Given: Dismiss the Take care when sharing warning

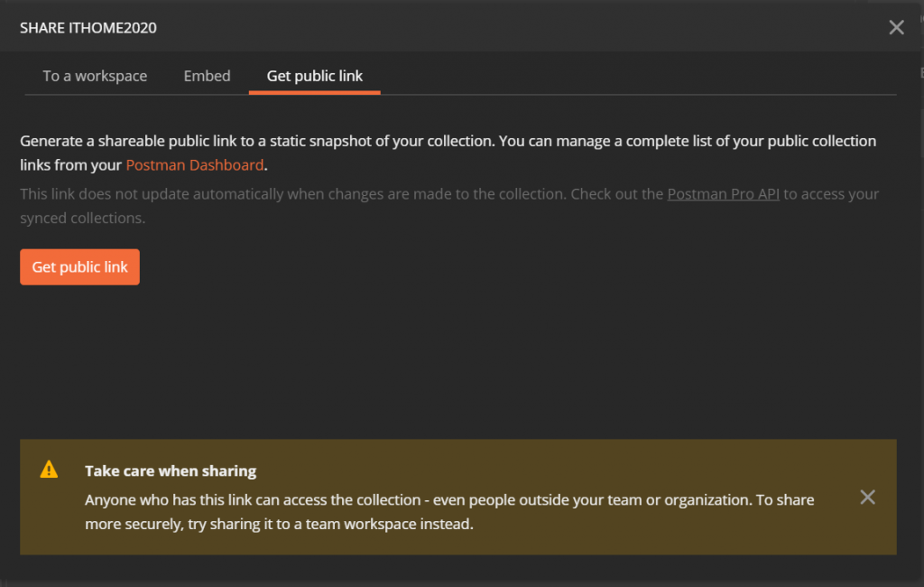Looking at the screenshot, I should pyautogui.click(x=867, y=497).
